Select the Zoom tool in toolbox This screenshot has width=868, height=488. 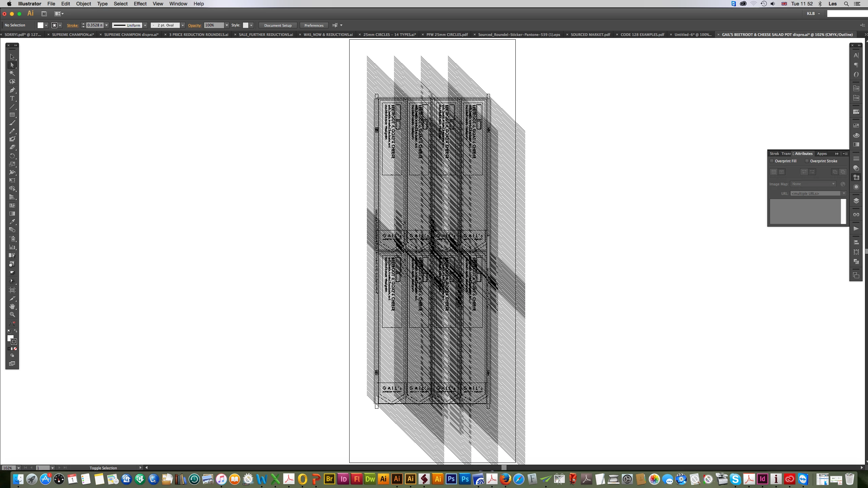pyautogui.click(x=12, y=315)
